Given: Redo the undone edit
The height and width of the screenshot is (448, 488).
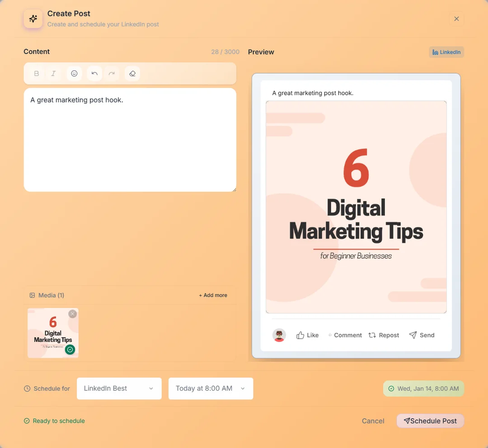Looking at the screenshot, I should point(112,73).
